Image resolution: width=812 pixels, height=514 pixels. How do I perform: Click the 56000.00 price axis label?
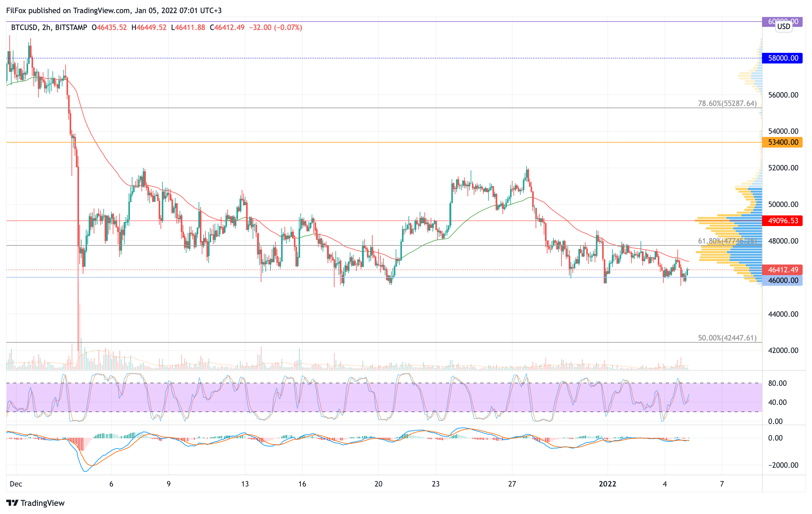click(x=783, y=95)
